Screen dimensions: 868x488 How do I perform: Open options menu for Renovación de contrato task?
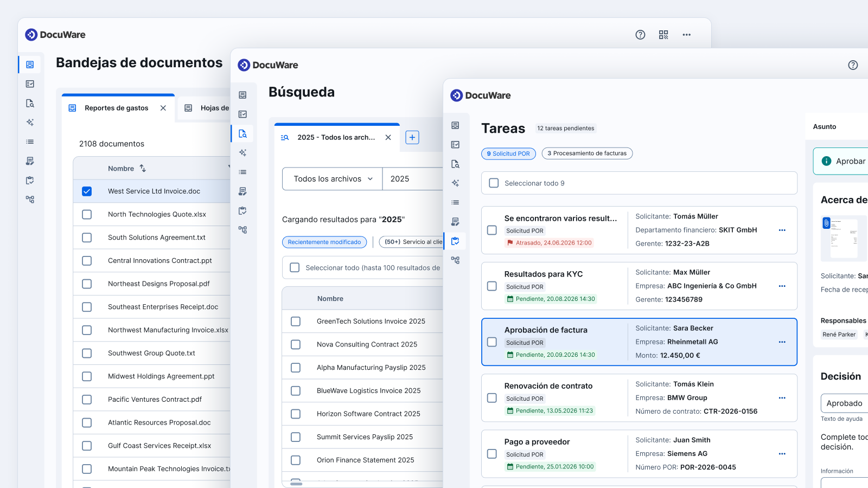(782, 398)
